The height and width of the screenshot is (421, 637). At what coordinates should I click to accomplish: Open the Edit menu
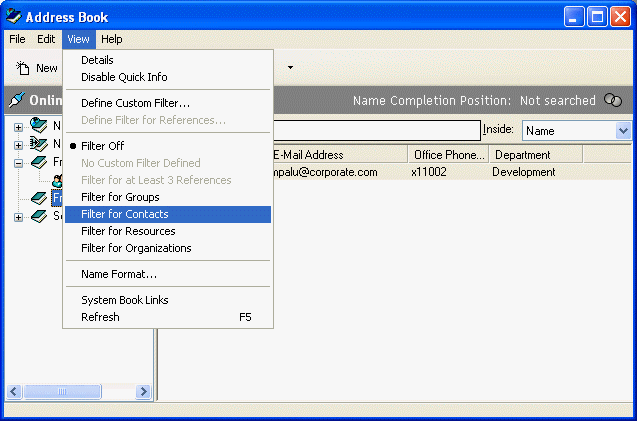46,39
